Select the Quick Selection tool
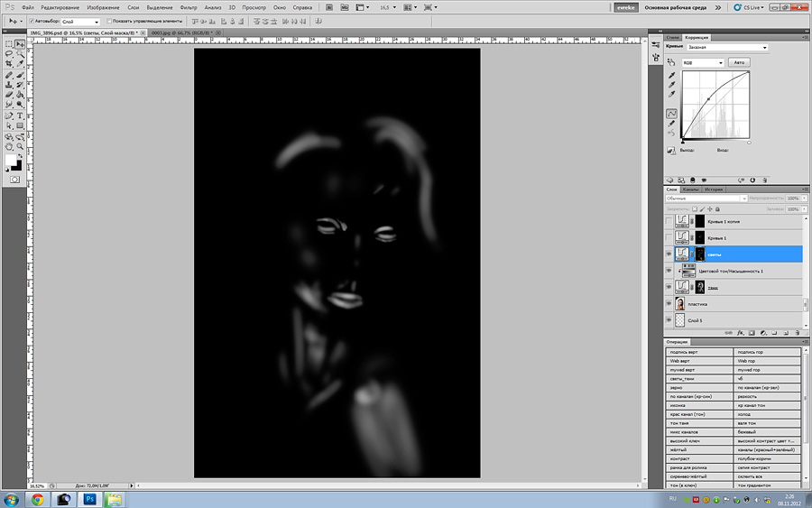 (x=20, y=54)
